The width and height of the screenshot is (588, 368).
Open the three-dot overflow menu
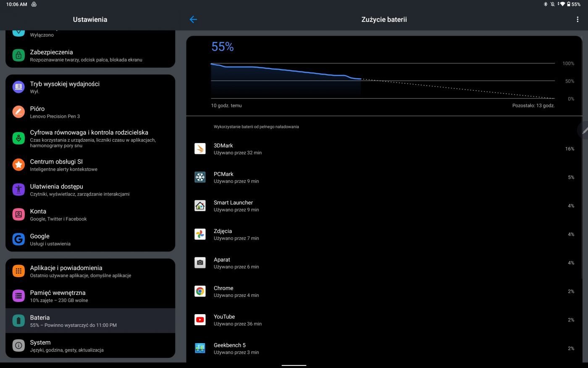577,19
